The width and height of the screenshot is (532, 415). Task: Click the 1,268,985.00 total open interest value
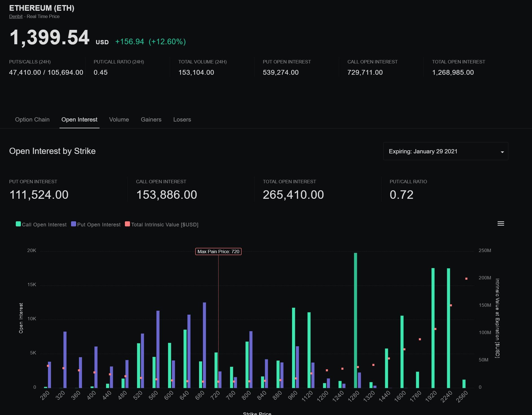point(453,72)
